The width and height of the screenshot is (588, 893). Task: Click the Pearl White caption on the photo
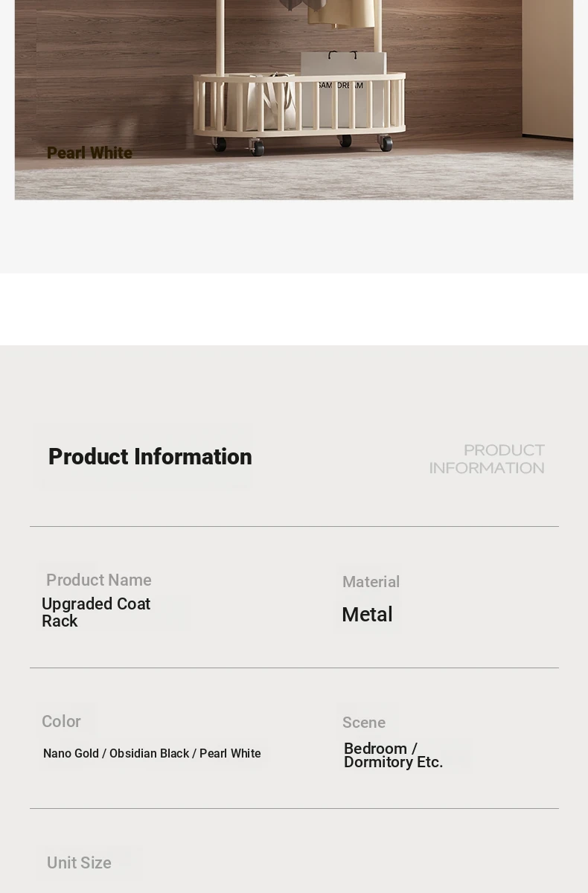[x=89, y=153]
